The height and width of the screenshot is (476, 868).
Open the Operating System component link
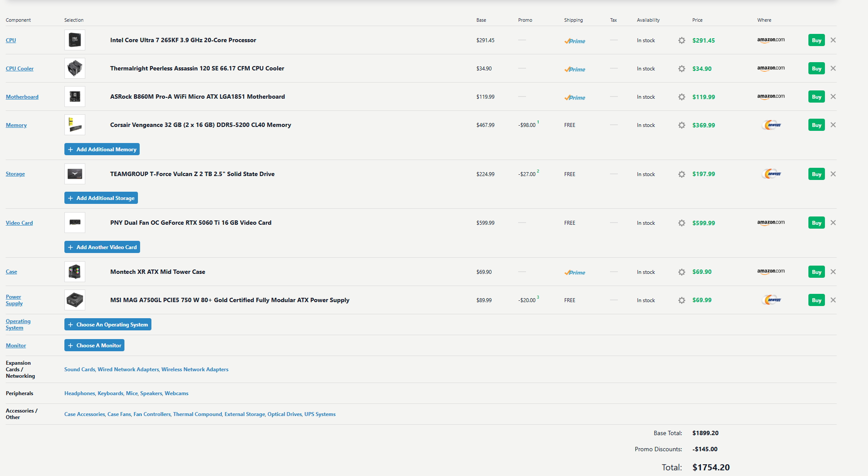pyautogui.click(x=18, y=324)
